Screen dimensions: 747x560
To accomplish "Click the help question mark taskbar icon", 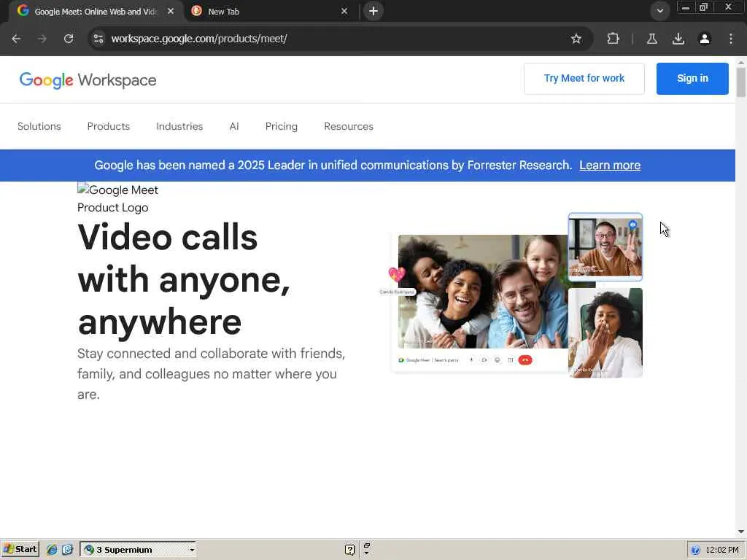I will point(349,550).
